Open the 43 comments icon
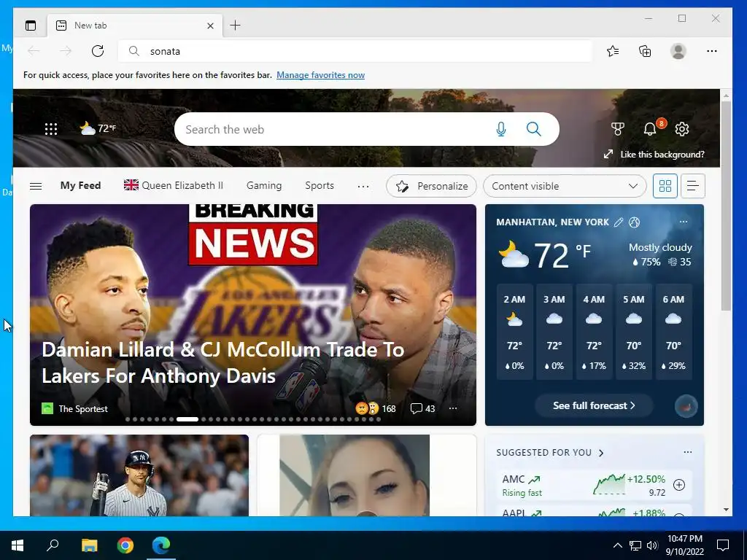Image resolution: width=747 pixels, height=560 pixels. click(x=422, y=408)
